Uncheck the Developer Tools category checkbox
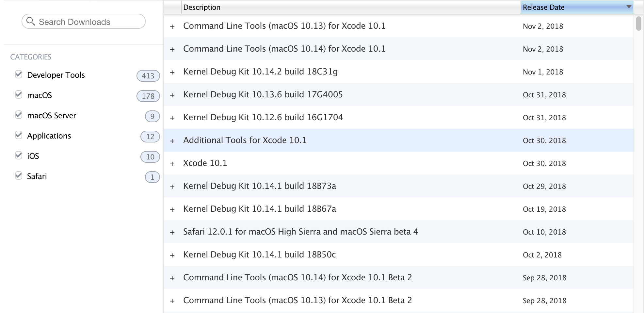 19,74
